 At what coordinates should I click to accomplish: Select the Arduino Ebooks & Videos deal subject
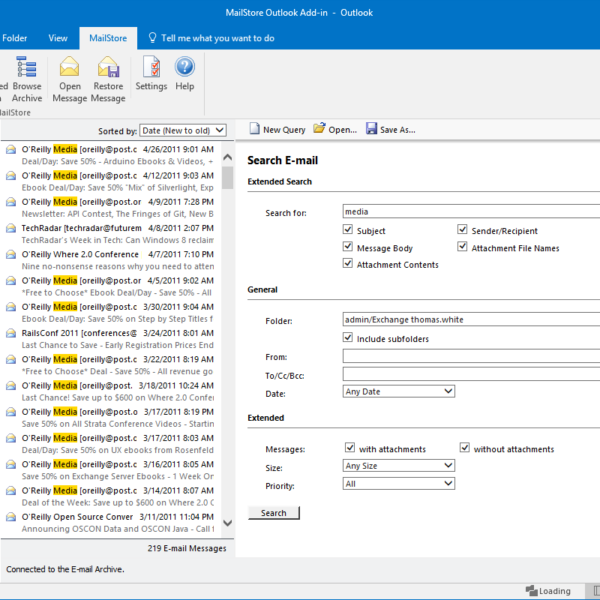(117, 161)
